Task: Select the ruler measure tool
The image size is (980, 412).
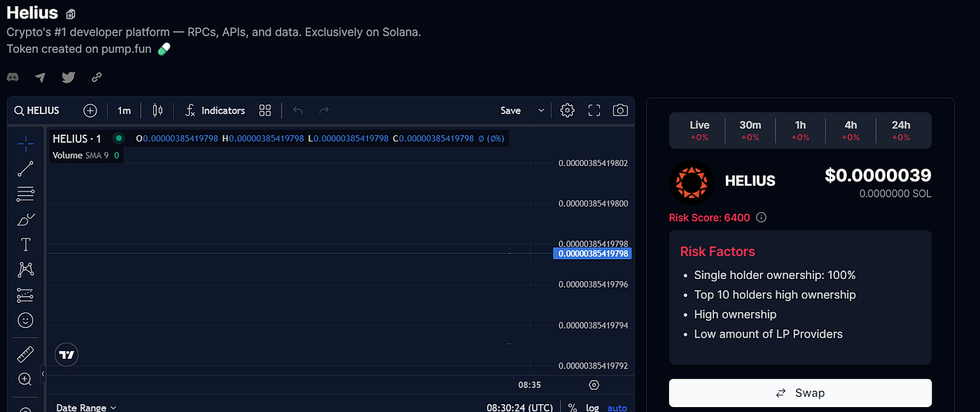Action: point(25,355)
